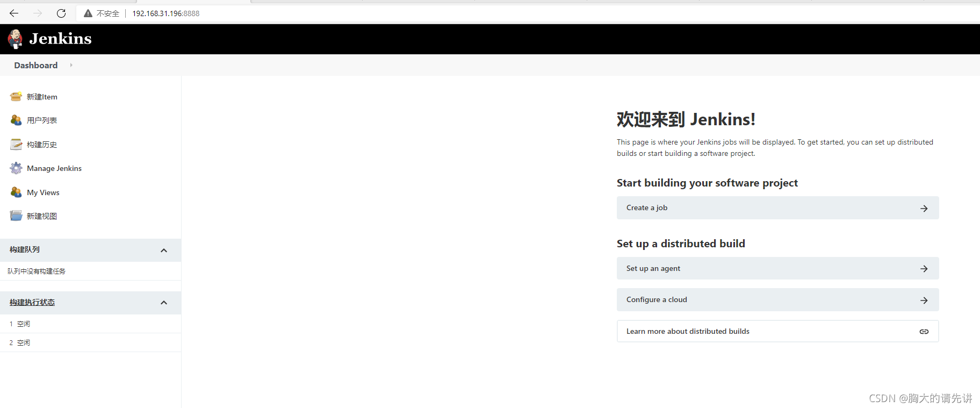
Task: Open the 新建Item menu entry
Action: tap(42, 97)
